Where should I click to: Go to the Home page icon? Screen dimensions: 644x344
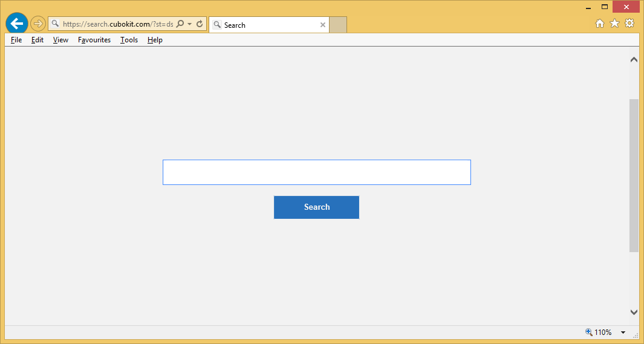coord(600,24)
